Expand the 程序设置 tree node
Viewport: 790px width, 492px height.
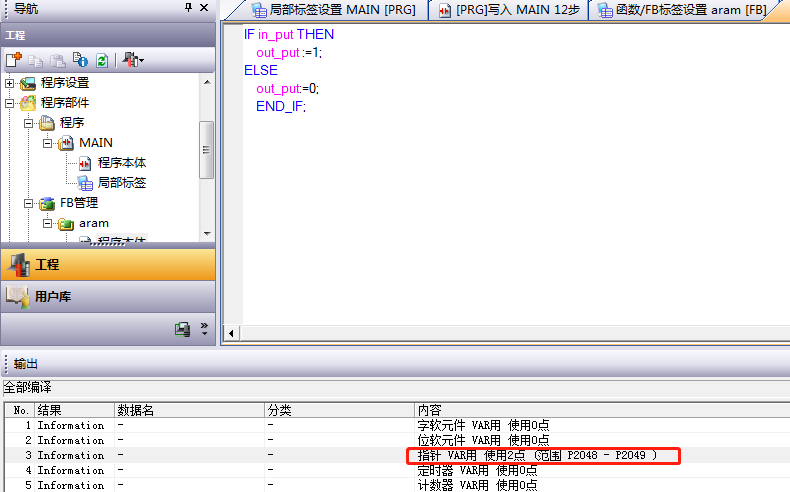coord(10,83)
